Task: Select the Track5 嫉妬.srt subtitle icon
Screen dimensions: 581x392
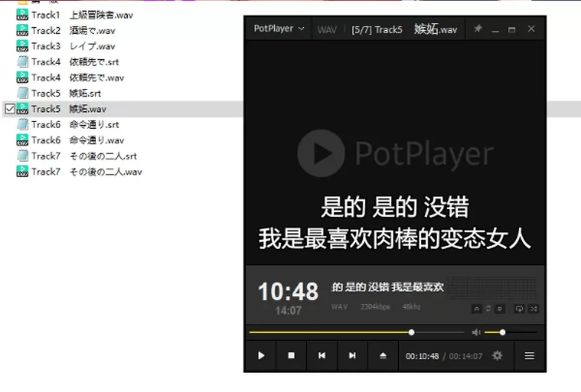Action: [x=22, y=93]
